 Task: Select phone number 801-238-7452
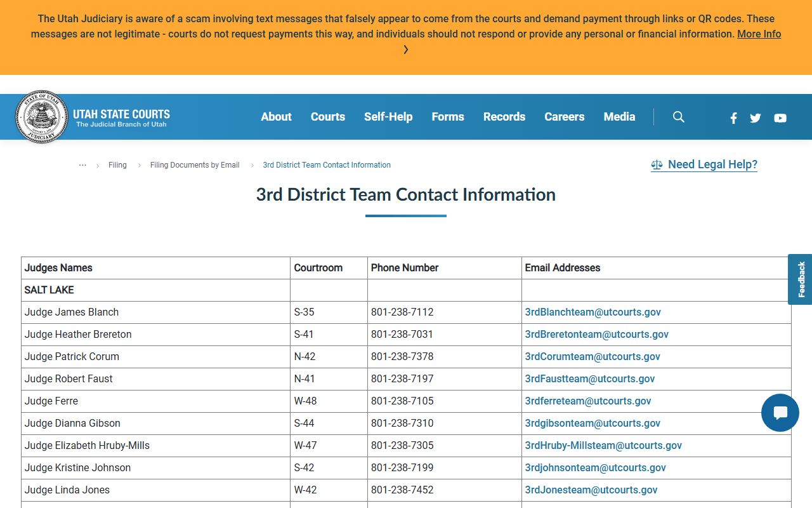coord(445,490)
